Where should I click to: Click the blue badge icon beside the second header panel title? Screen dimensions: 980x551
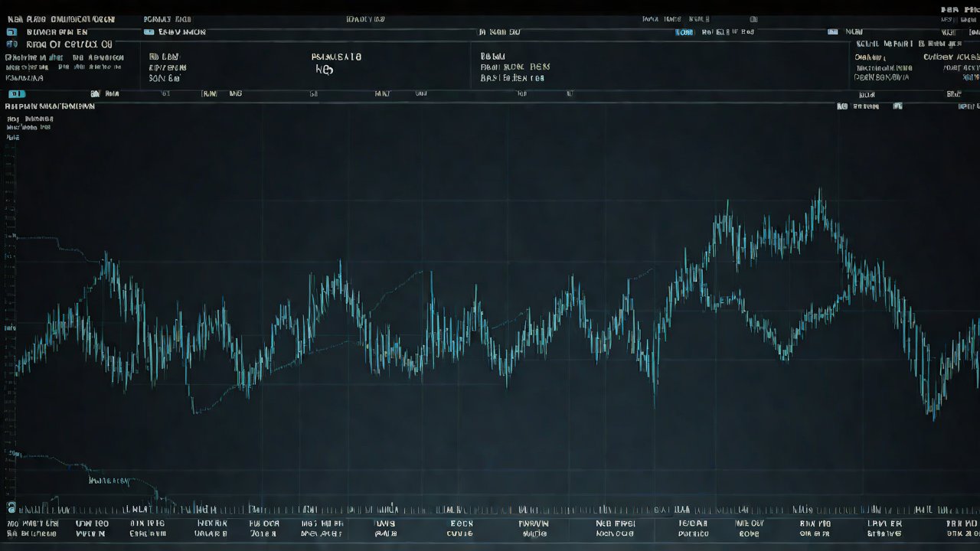pos(149,32)
